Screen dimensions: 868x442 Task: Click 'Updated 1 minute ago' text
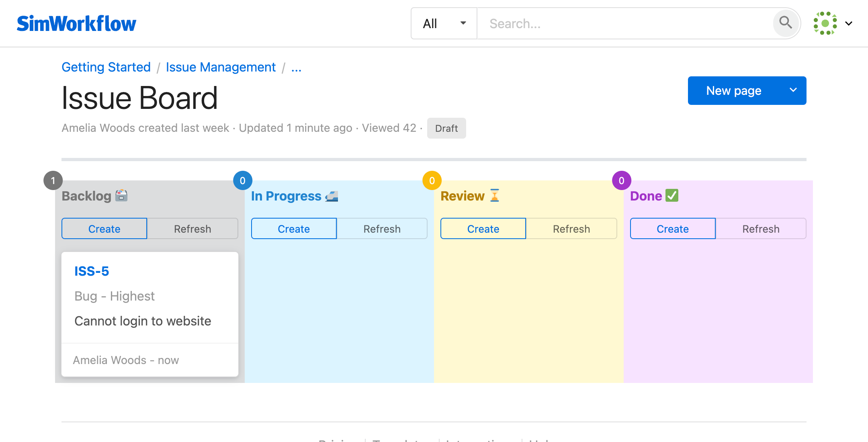pyautogui.click(x=295, y=128)
